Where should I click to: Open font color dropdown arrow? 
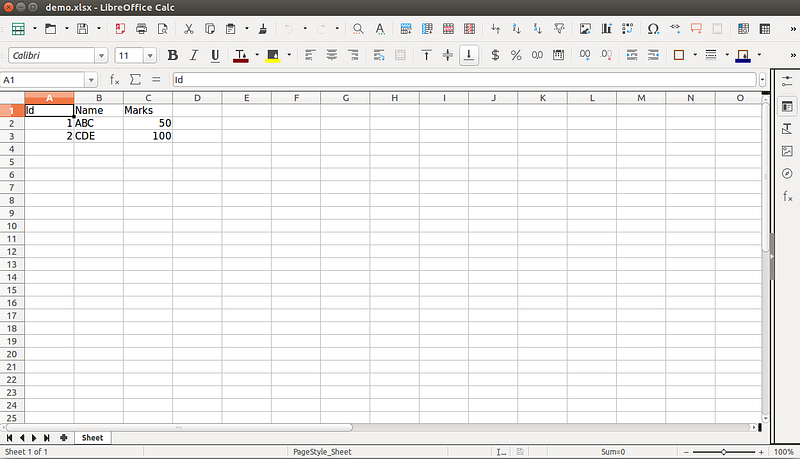[257, 55]
